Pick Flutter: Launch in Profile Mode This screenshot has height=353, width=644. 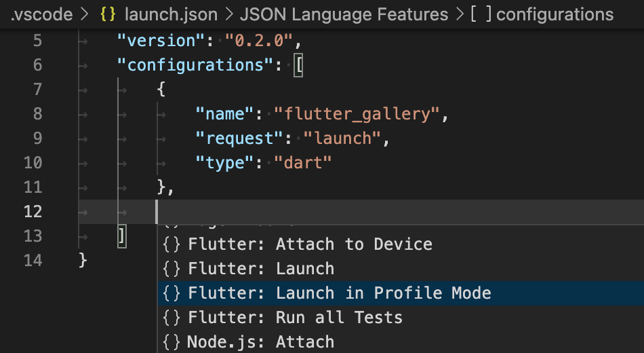click(339, 293)
